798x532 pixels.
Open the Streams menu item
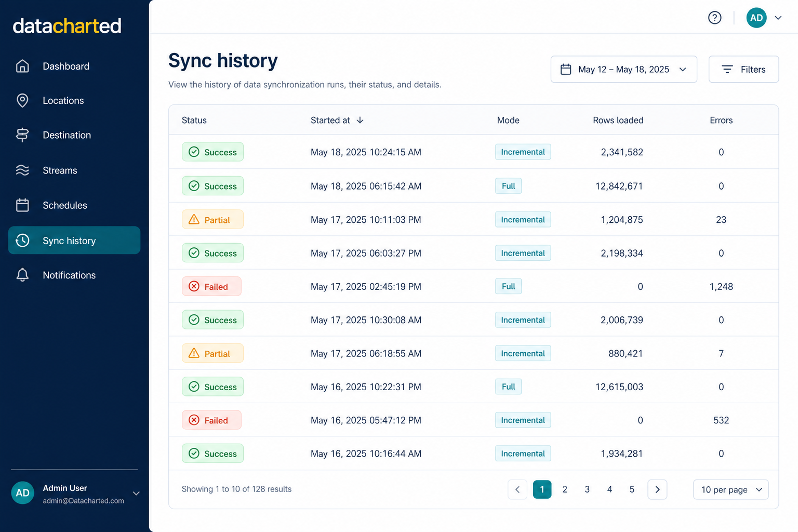(74, 170)
